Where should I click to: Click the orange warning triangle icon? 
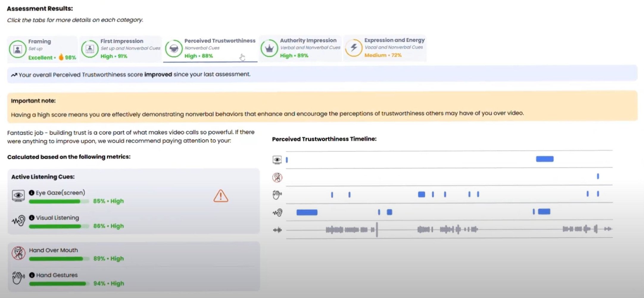221,196
